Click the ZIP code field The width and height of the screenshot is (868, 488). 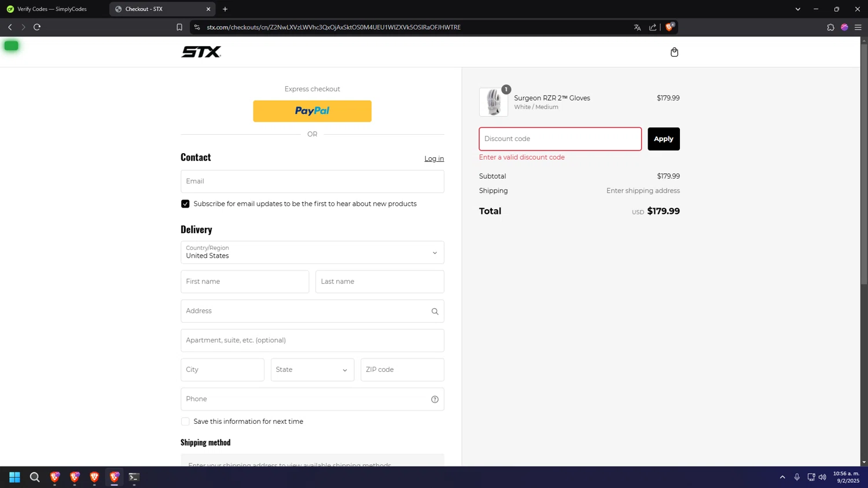click(402, 370)
